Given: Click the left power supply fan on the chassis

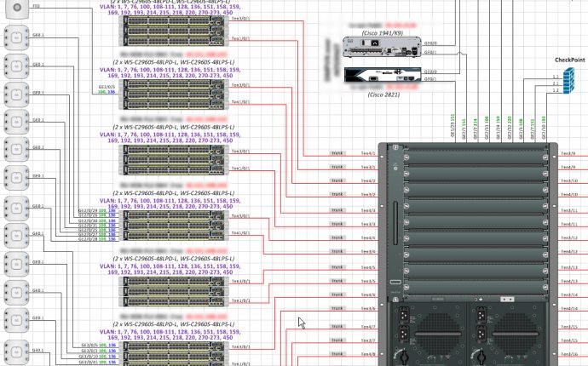Looking at the screenshot, I should click(x=438, y=335).
